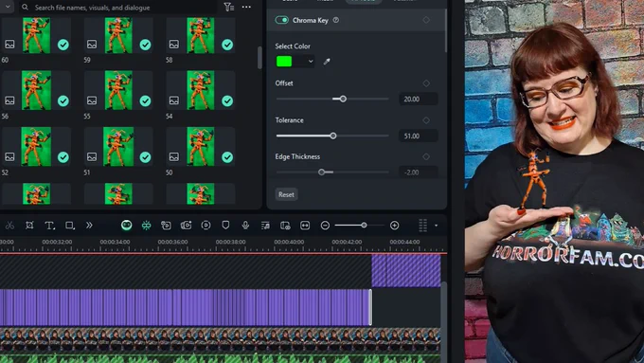Click the camera-with-frame icon
644x363 pixels.
166,226
